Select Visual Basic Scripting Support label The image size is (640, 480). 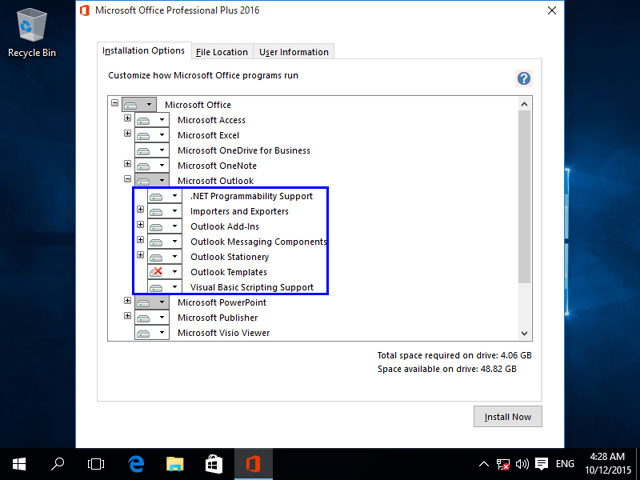(x=252, y=287)
